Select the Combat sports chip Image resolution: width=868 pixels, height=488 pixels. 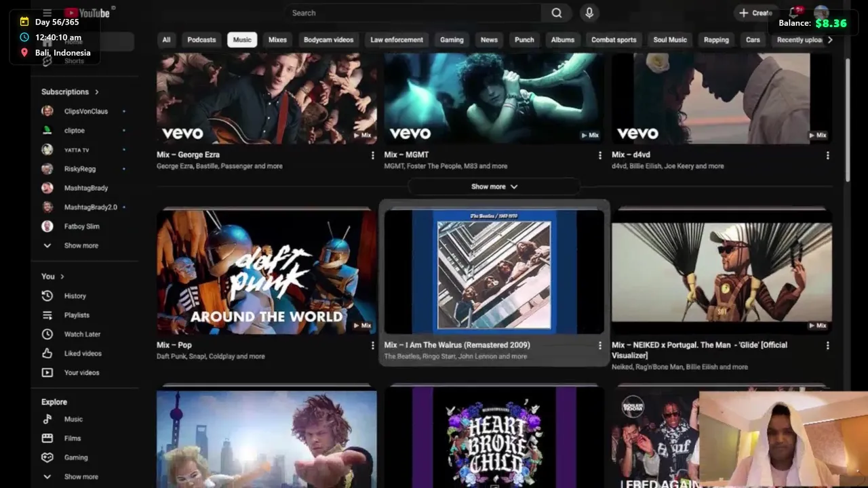(614, 39)
